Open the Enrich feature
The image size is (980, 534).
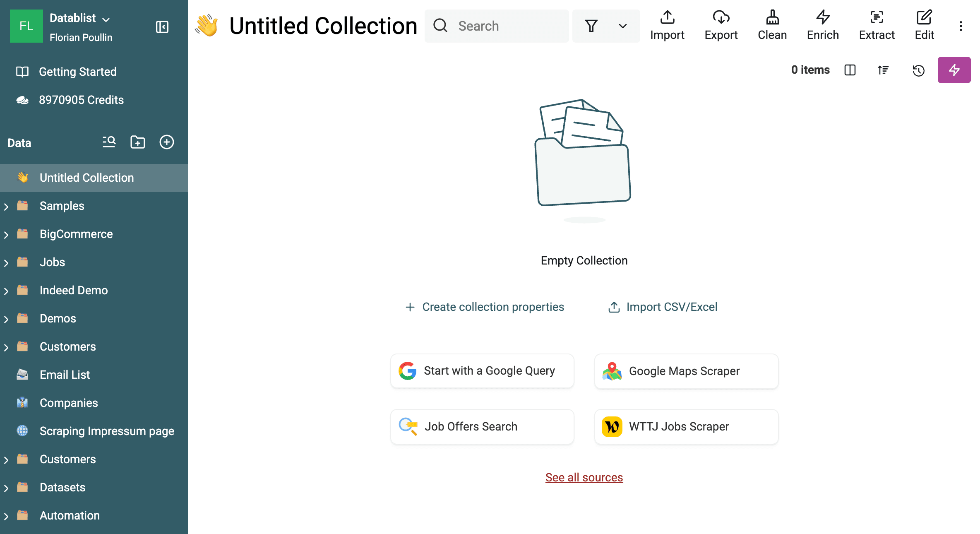[x=823, y=25]
